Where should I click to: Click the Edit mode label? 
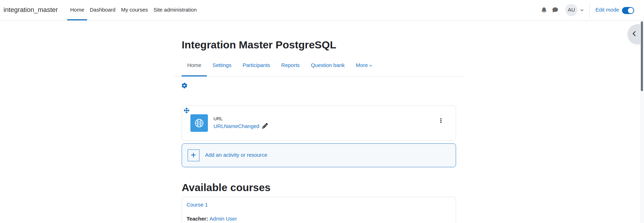[x=607, y=10]
